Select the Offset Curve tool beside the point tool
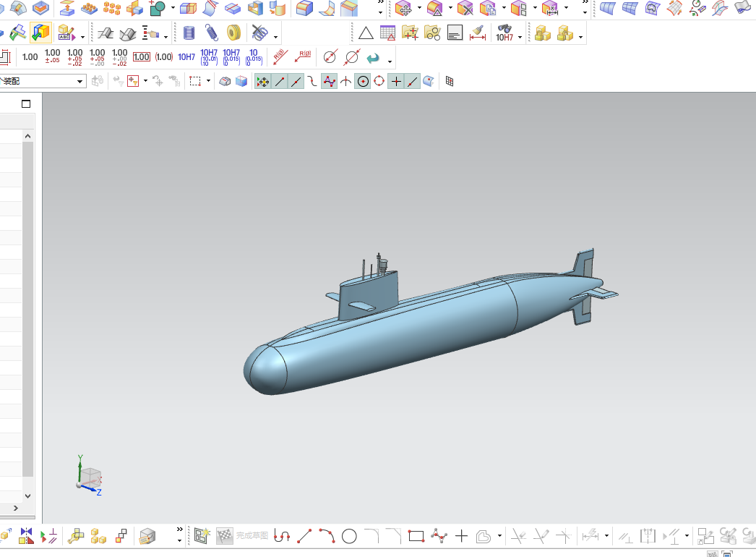 (x=483, y=536)
